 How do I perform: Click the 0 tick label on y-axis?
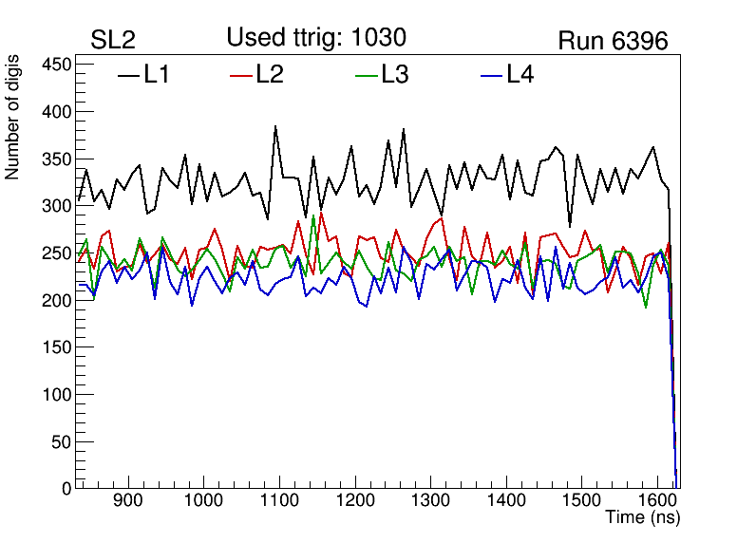(x=66, y=488)
